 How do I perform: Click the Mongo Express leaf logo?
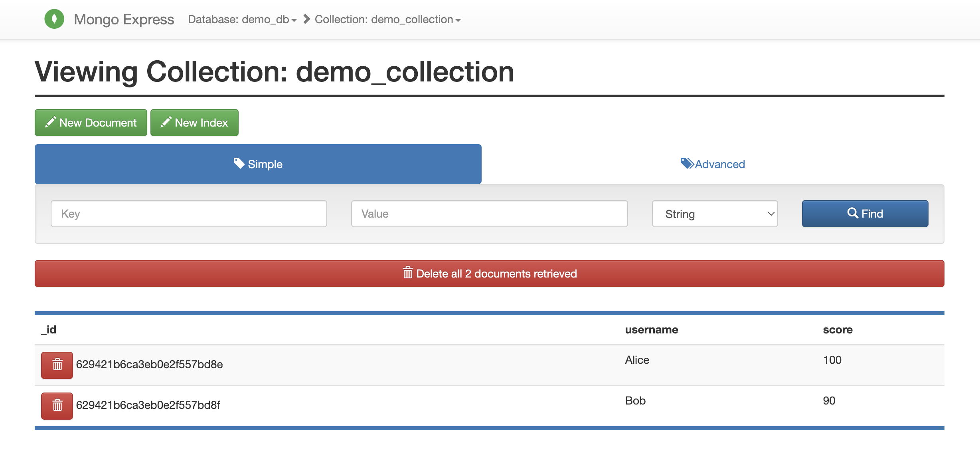click(x=54, y=19)
